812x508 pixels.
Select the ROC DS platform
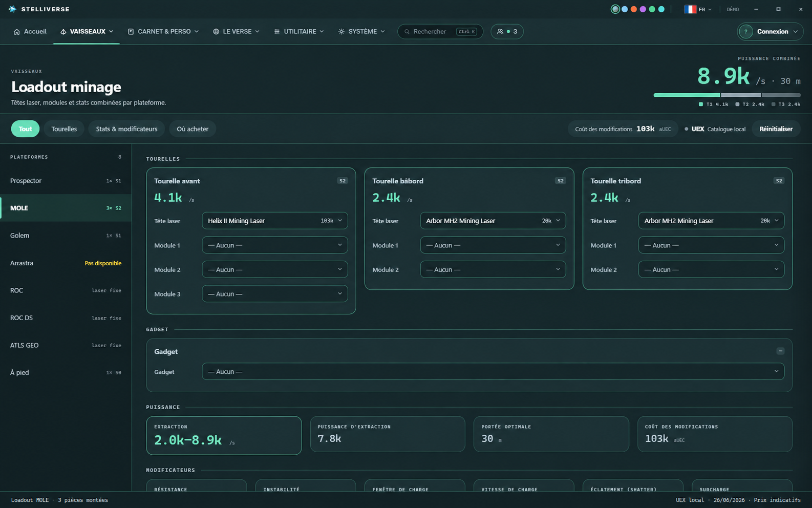click(x=66, y=318)
